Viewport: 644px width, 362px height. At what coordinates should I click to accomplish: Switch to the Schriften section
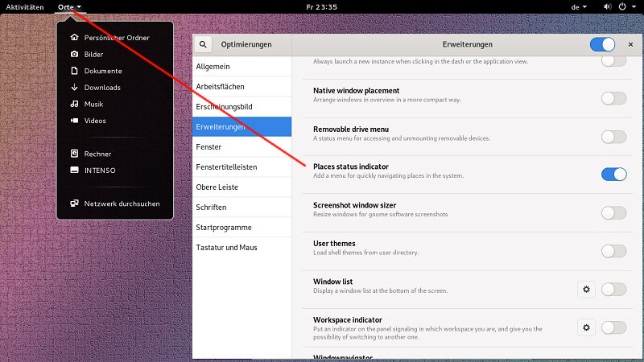point(211,208)
